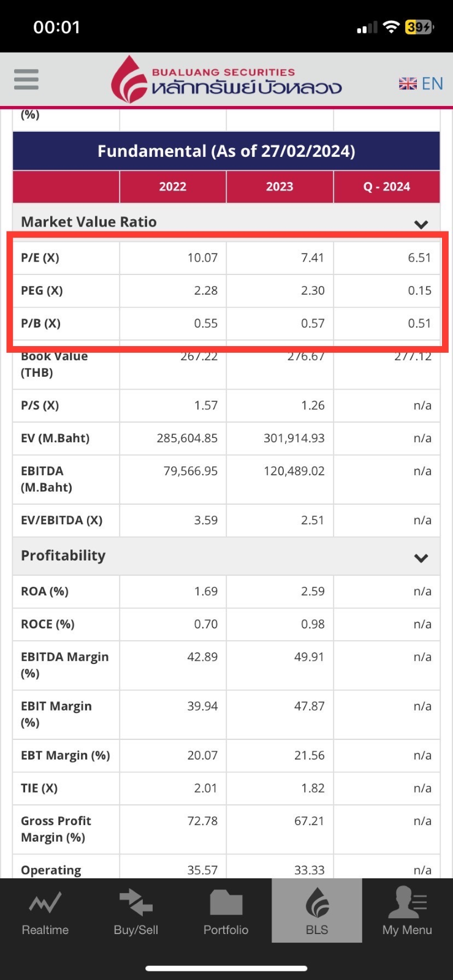Image resolution: width=453 pixels, height=980 pixels.
Task: Collapse the Market Value Ratio section
Action: (x=421, y=224)
